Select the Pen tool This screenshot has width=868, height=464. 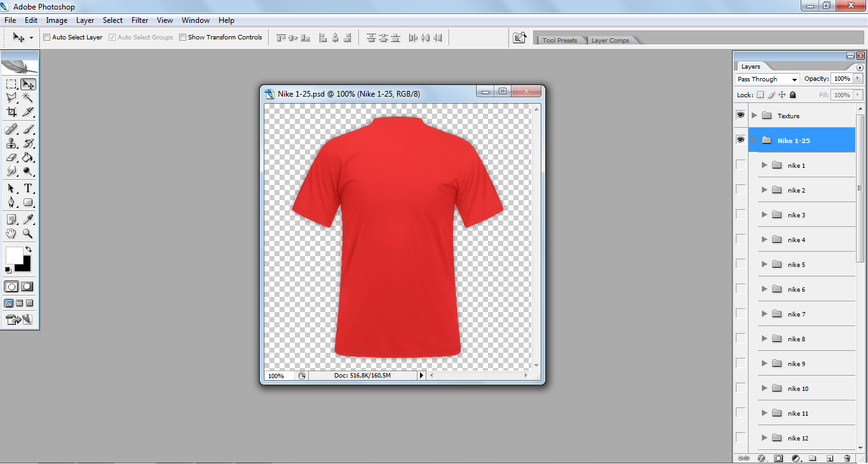pos(11,202)
